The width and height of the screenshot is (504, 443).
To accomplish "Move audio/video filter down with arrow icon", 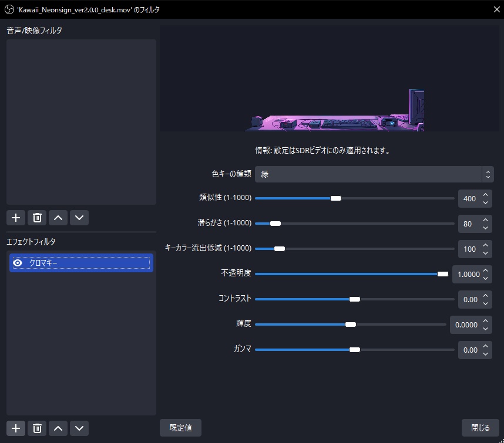I will [x=79, y=218].
